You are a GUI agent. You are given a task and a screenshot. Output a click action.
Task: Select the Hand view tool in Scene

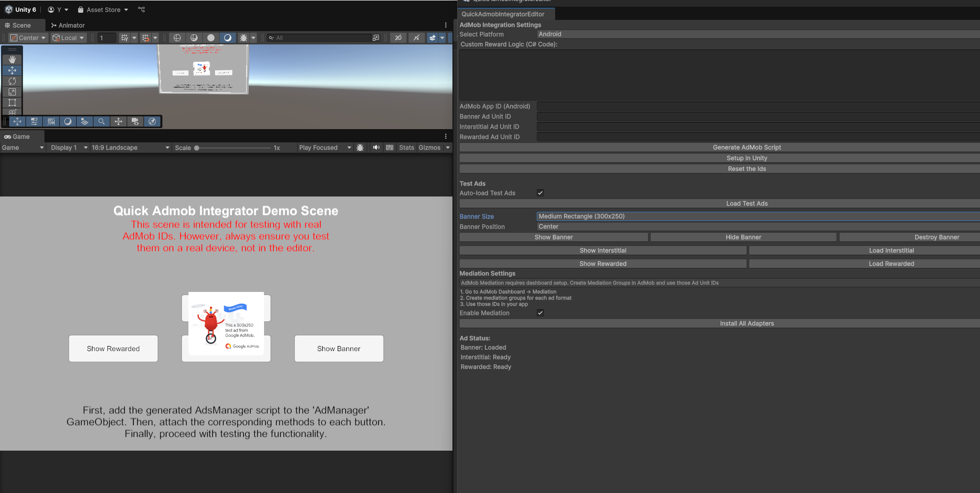click(12, 60)
